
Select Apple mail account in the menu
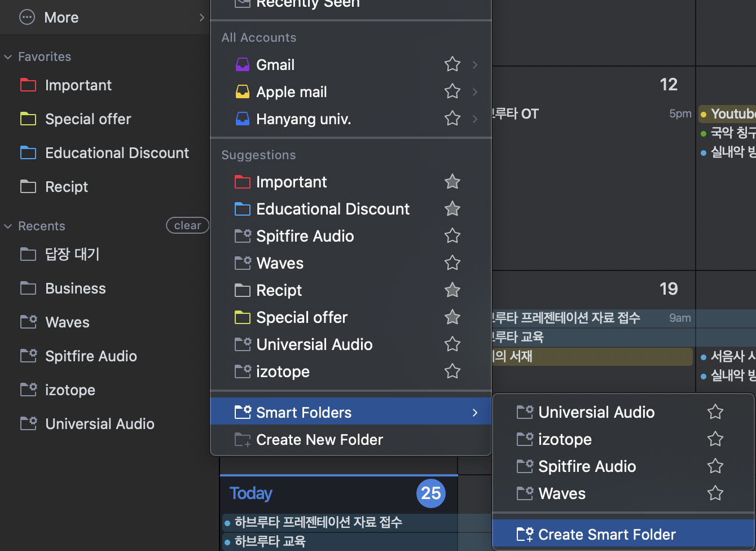tap(350, 92)
